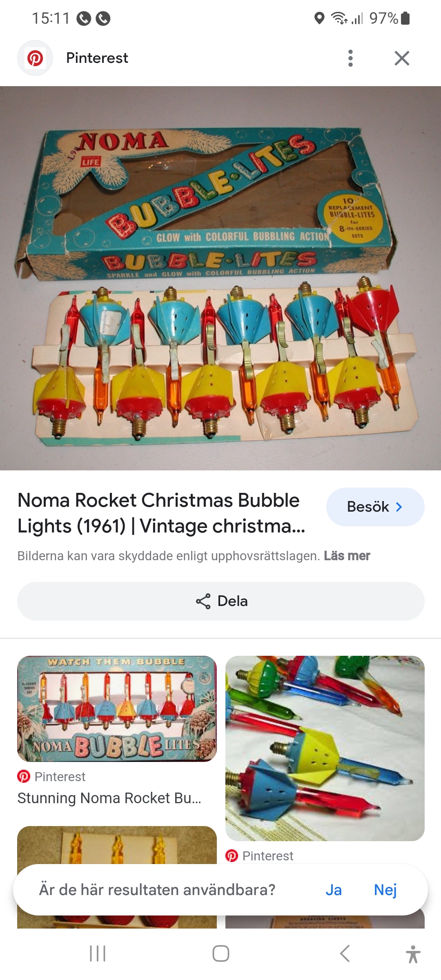Select the Stunning Noma Rocket result title
The width and height of the screenshot is (441, 980).
(109, 798)
